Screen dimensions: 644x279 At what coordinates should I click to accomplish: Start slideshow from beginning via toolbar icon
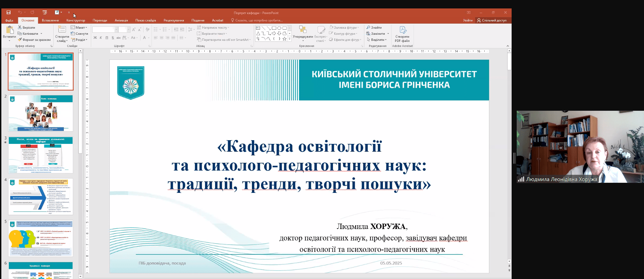pos(45,12)
